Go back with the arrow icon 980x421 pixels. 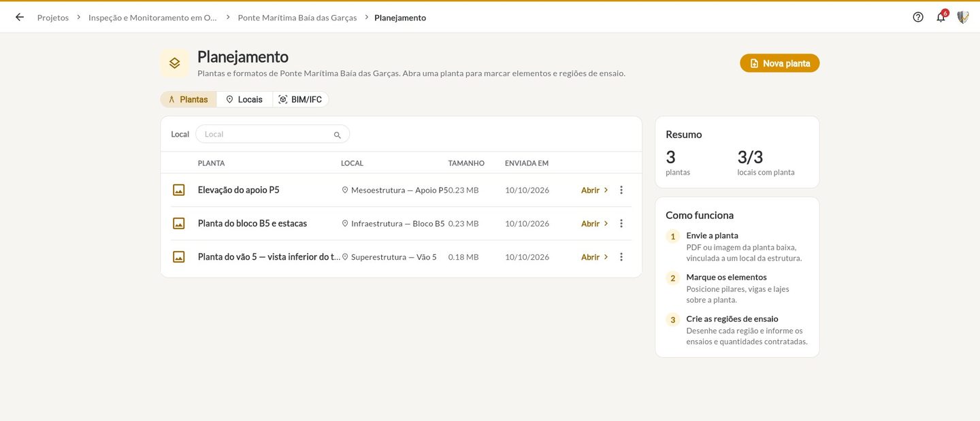20,17
